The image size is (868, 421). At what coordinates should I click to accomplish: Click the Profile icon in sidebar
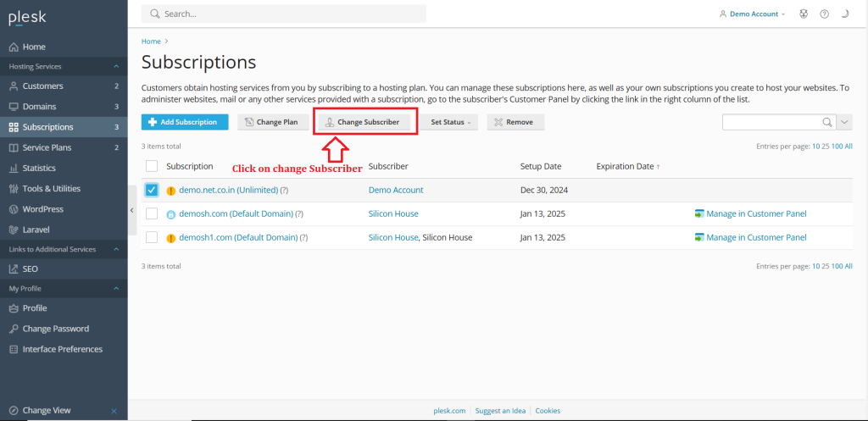click(x=14, y=308)
